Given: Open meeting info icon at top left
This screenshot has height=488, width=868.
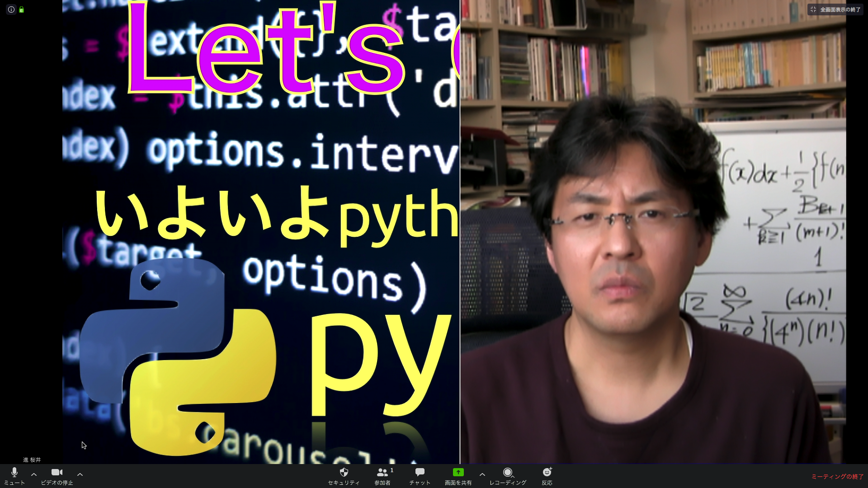Looking at the screenshot, I should (x=11, y=9).
